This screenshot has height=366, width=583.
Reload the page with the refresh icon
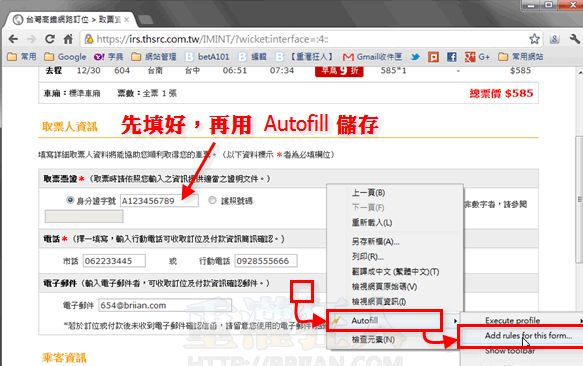49,39
